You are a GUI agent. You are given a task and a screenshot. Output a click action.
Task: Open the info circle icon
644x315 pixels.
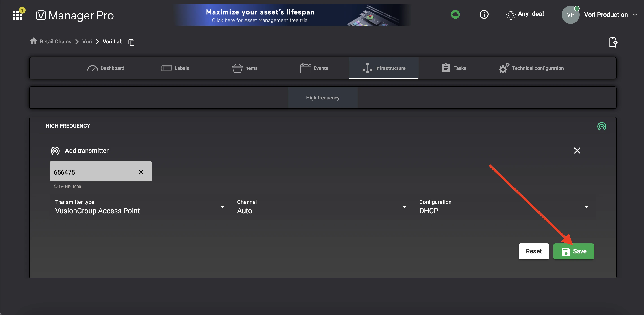[x=484, y=14]
